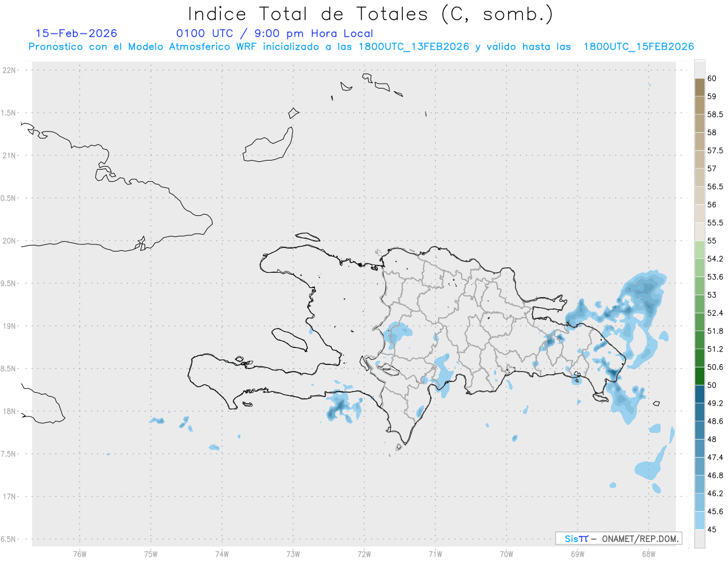Click the color bar value "46.2"
Viewport: 728px width, 562px height.
click(x=715, y=493)
